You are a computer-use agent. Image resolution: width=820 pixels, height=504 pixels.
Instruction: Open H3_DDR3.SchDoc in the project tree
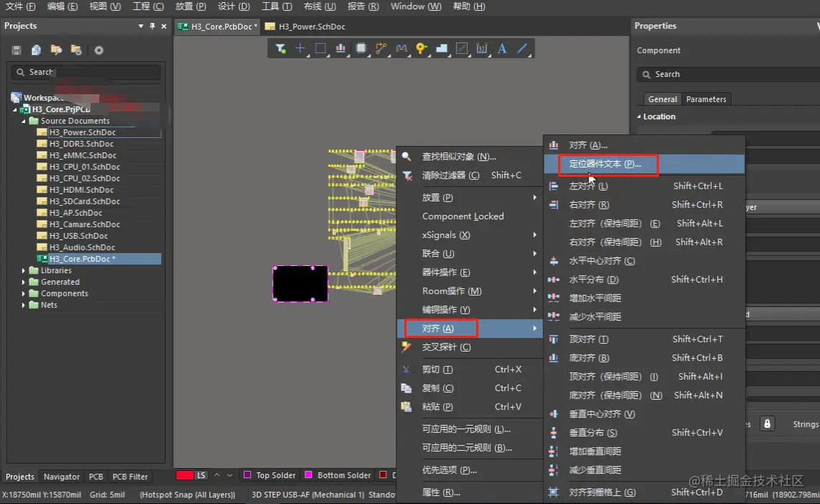click(81, 144)
